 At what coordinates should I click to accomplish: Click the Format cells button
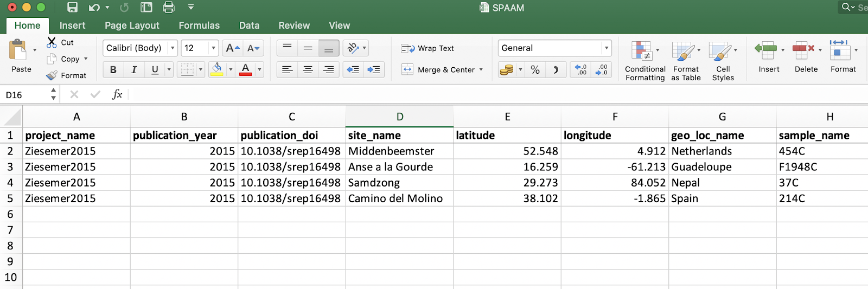(843, 56)
